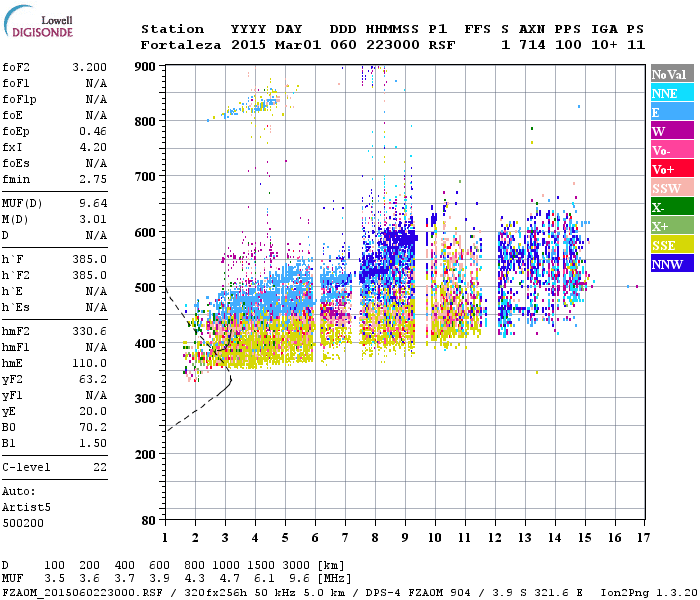Click the 900 km y-axis label

(145, 67)
